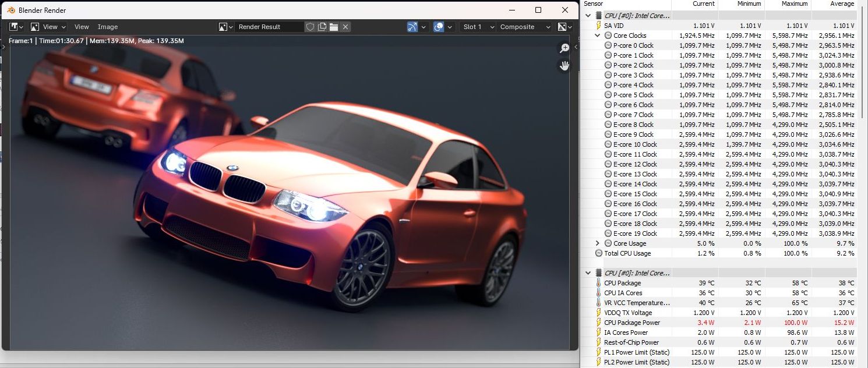This screenshot has height=368, width=868.
Task: Open the image editor View mode dropdown
Action: click(x=48, y=27)
